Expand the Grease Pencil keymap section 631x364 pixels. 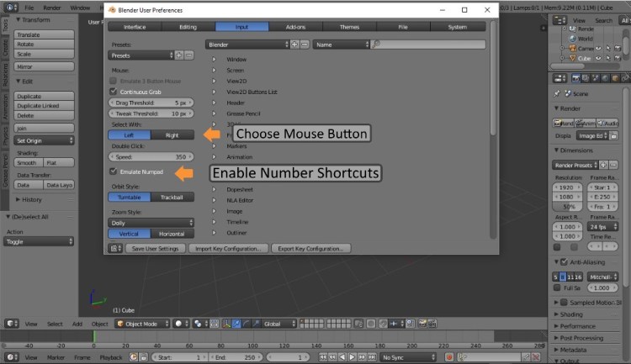tap(215, 113)
